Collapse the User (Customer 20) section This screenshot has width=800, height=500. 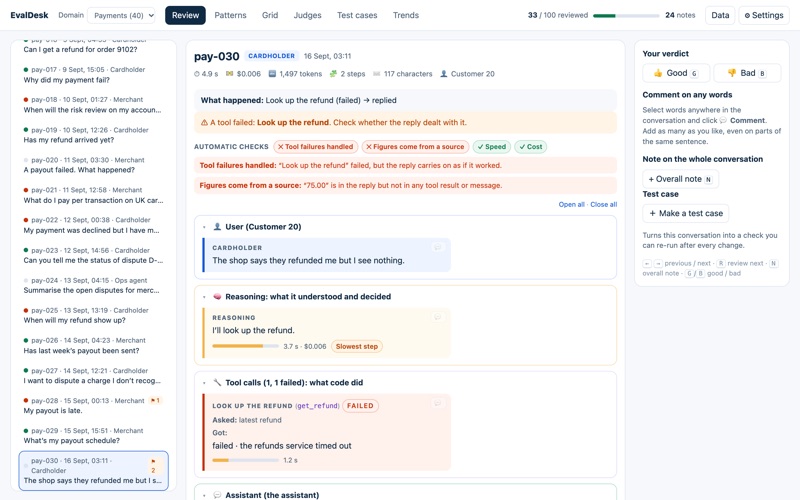(205, 227)
